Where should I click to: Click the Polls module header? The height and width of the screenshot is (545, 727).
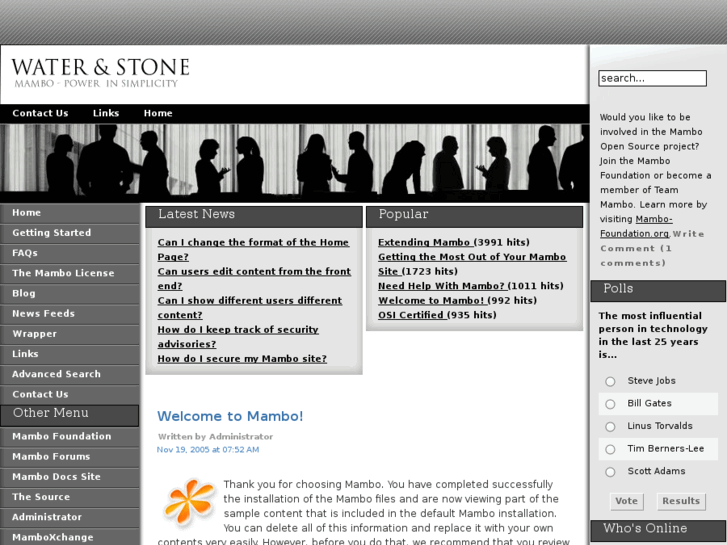[x=658, y=290]
